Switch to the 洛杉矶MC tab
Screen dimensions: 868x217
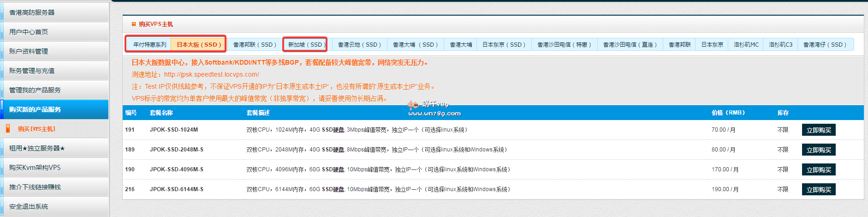tap(746, 45)
